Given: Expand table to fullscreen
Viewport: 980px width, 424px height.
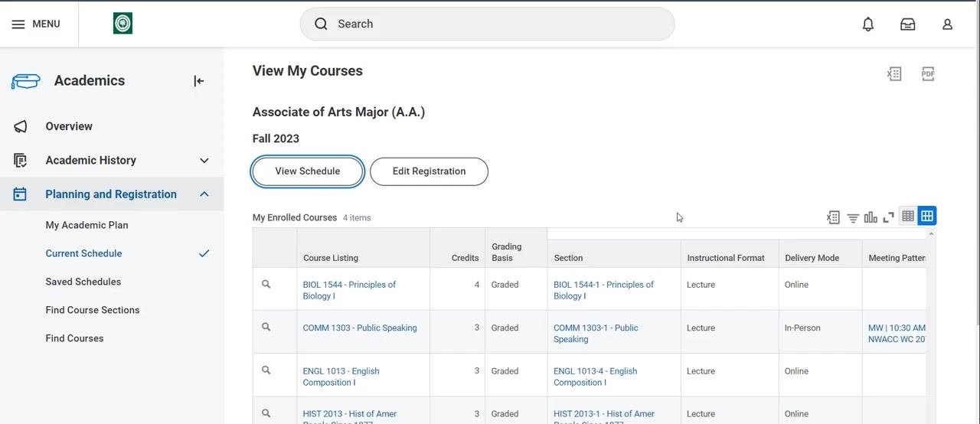Looking at the screenshot, I should 889,217.
